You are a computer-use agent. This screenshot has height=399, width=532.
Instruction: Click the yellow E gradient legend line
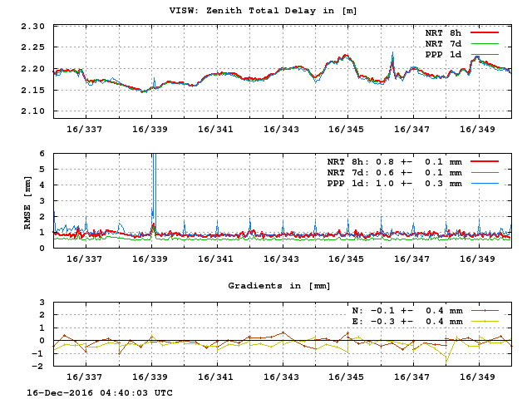(x=485, y=322)
